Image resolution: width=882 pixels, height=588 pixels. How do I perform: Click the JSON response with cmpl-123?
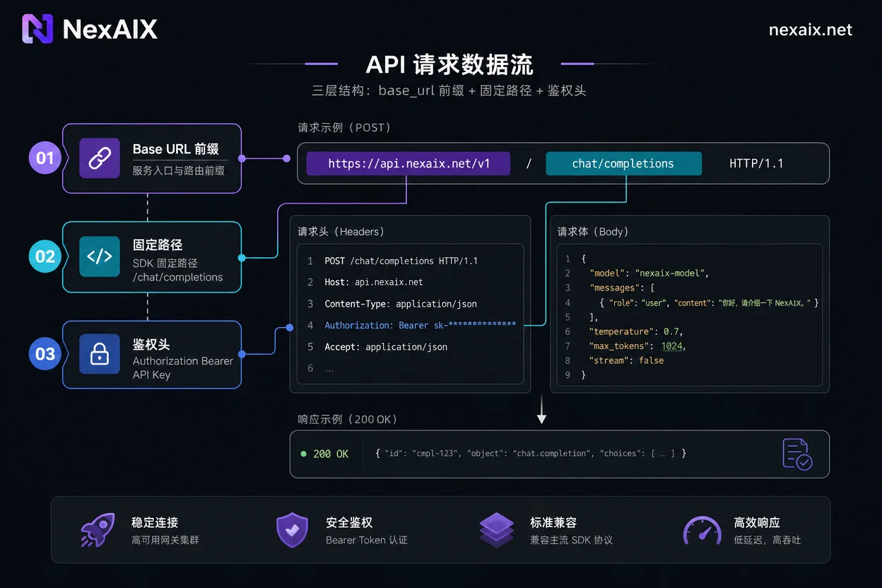[531, 453]
